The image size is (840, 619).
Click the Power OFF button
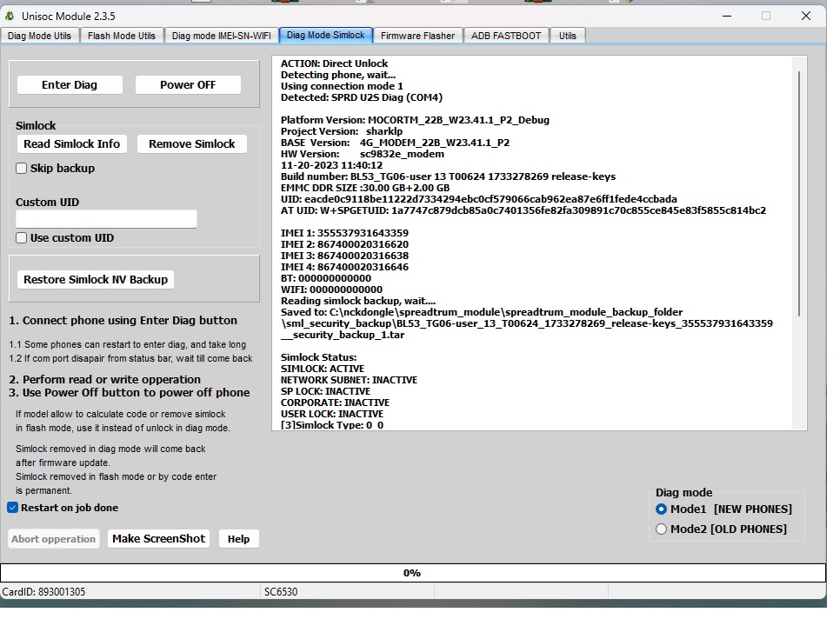(188, 84)
